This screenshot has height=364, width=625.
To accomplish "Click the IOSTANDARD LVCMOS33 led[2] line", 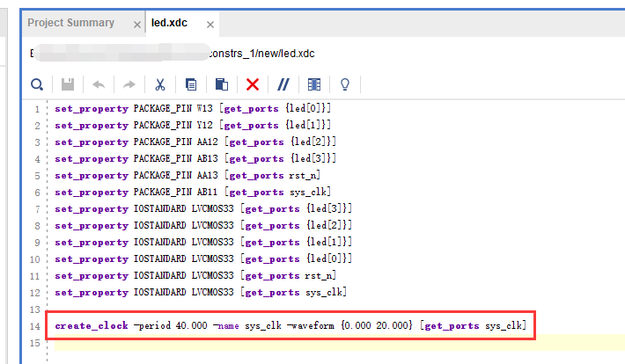I will pos(203,225).
